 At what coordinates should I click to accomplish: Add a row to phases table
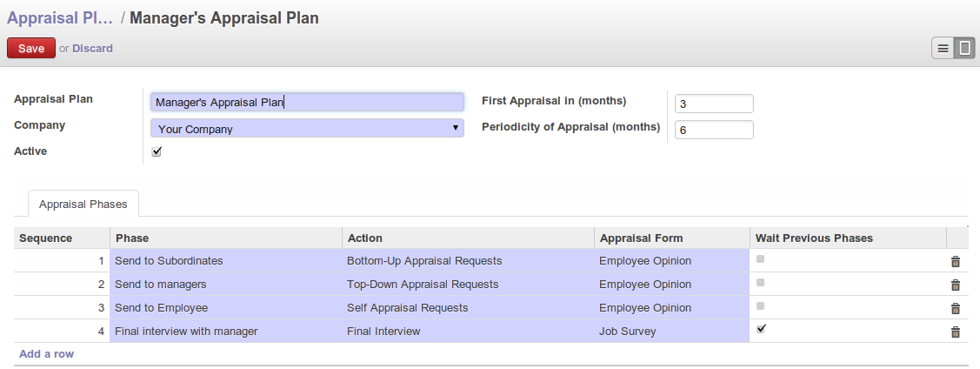[46, 354]
